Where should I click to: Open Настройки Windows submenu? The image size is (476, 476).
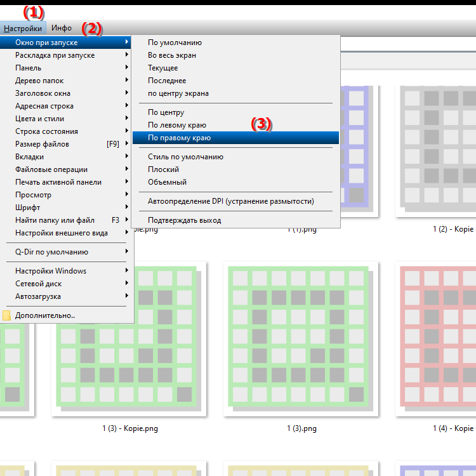65,271
